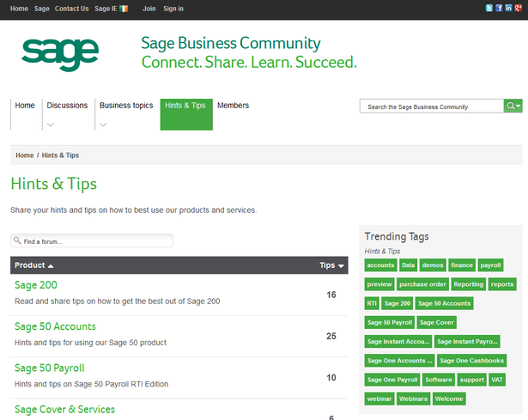528x420 pixels.
Task: Open the Members tab
Action: [x=233, y=106]
